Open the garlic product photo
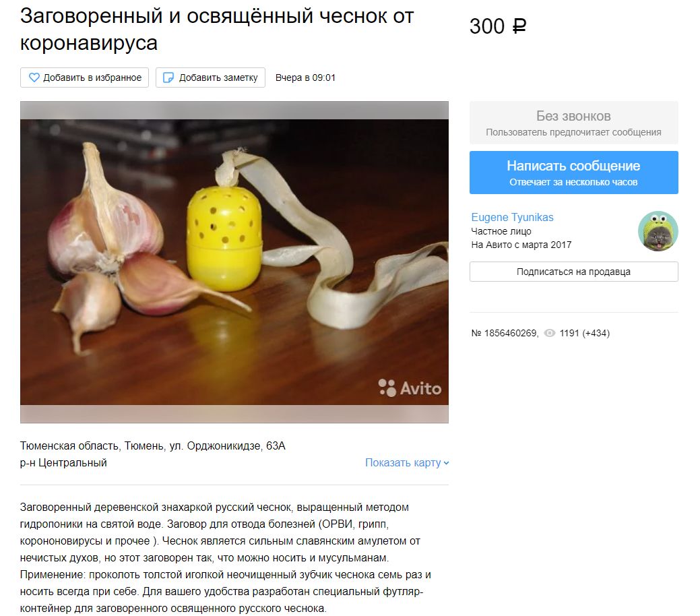The image size is (700, 616). tap(234, 262)
